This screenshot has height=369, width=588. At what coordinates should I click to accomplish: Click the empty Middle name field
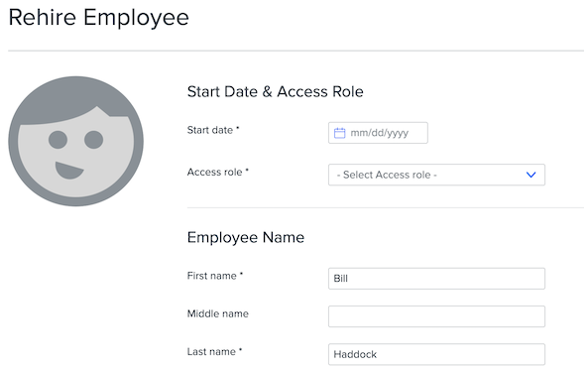pyautogui.click(x=436, y=316)
